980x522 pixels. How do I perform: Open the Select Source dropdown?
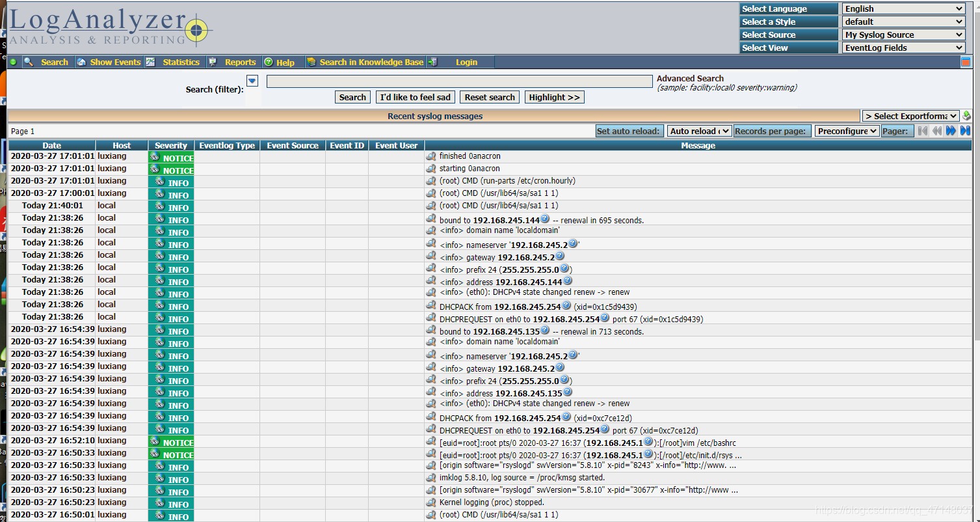click(x=904, y=34)
